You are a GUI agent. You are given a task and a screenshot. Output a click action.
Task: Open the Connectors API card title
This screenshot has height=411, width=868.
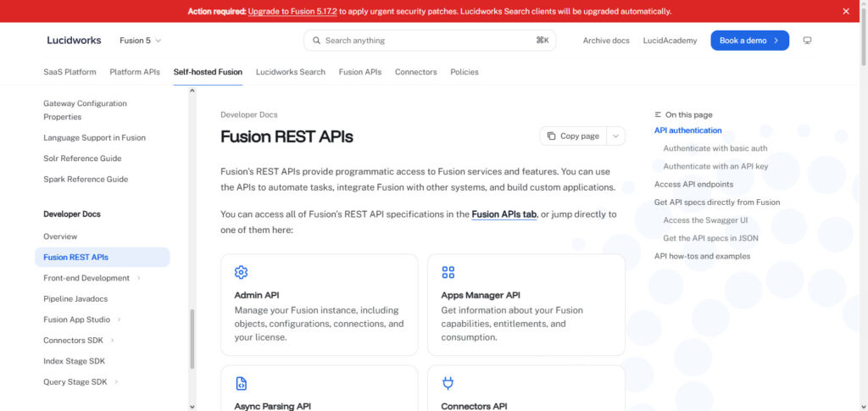474,406
